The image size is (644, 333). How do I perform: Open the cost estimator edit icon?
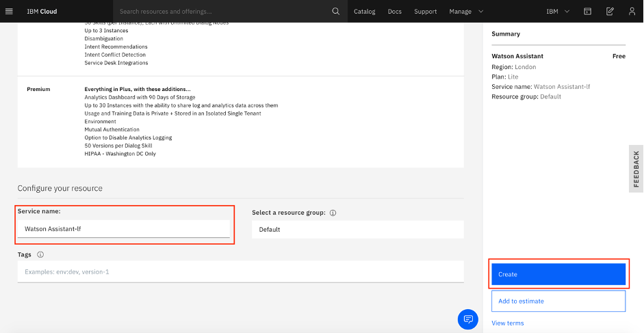610,11
